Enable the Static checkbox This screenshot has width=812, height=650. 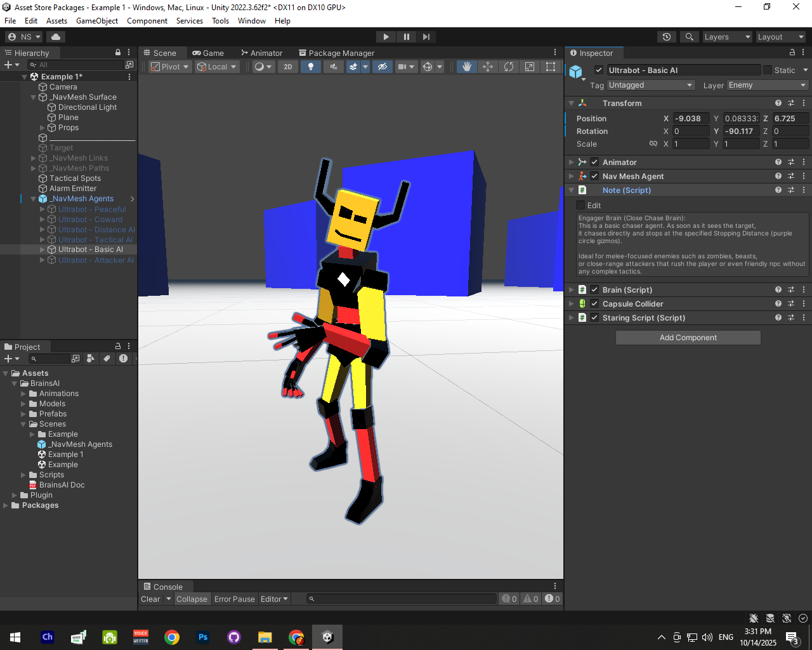point(768,70)
